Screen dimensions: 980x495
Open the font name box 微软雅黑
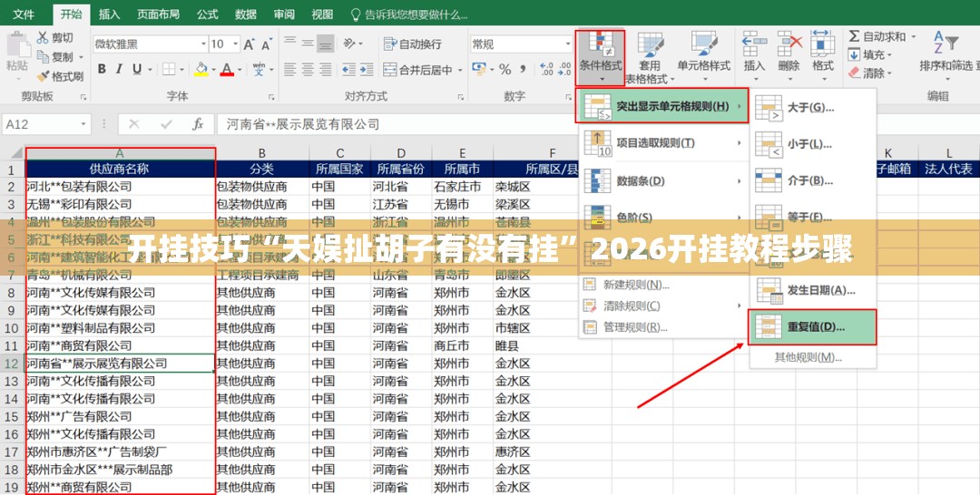pyautogui.click(x=150, y=44)
